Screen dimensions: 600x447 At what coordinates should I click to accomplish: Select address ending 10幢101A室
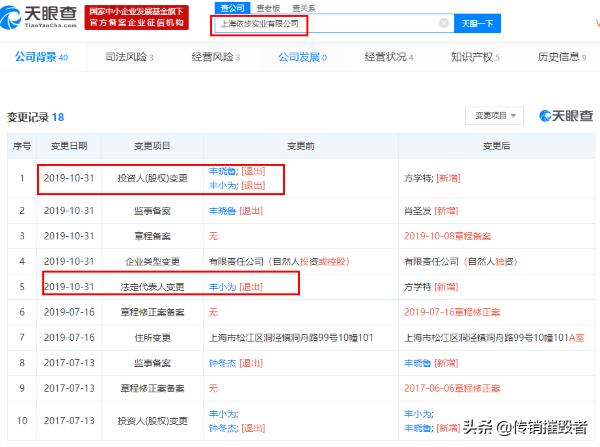(494, 338)
